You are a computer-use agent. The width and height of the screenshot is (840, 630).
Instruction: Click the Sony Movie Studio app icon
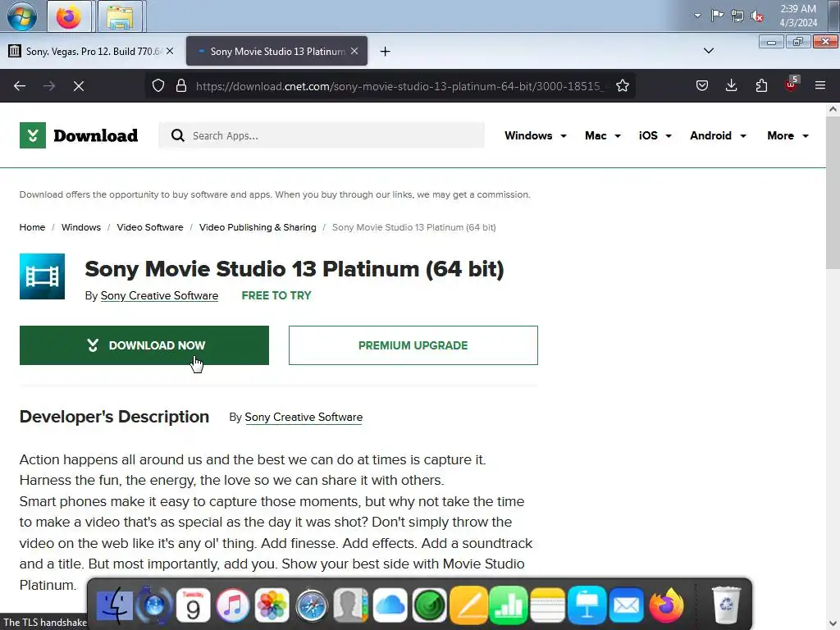[x=42, y=276]
